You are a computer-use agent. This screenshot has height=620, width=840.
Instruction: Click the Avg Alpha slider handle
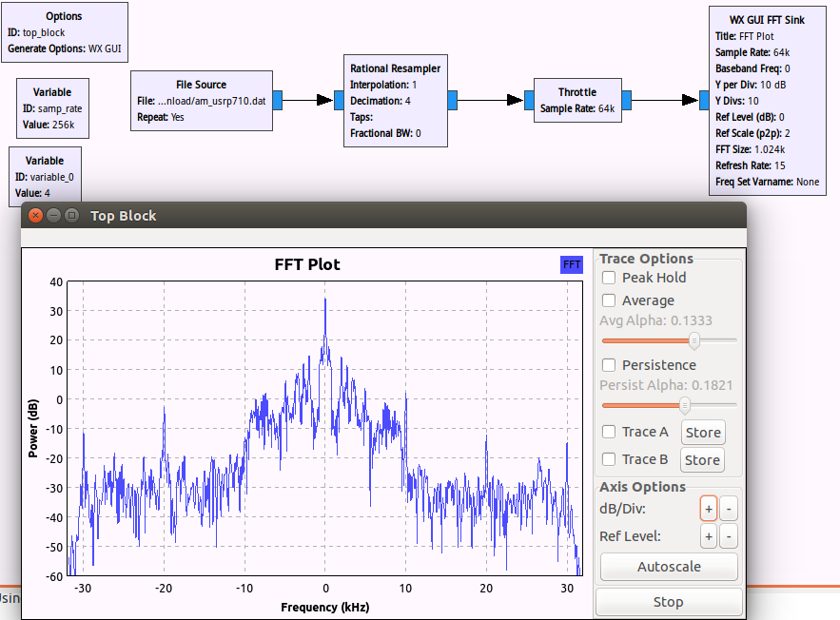point(694,340)
